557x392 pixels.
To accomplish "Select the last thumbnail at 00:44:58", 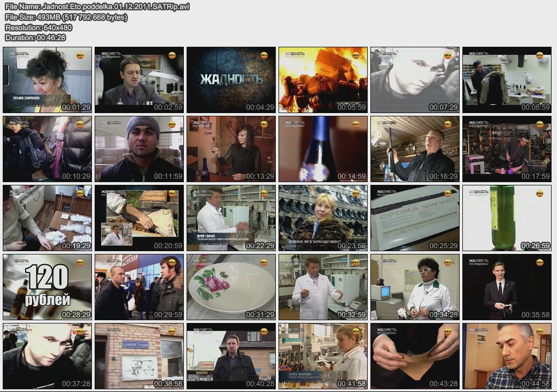I will coord(507,356).
